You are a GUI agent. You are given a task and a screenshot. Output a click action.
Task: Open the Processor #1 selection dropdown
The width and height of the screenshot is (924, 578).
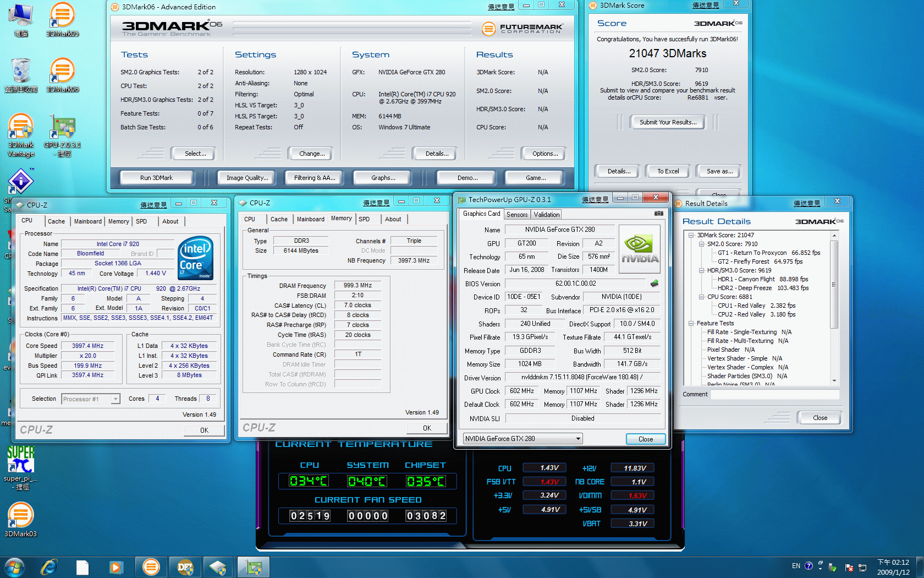[91, 399]
